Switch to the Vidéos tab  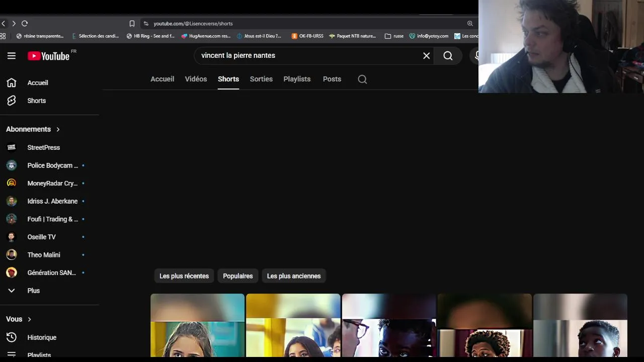(x=196, y=79)
